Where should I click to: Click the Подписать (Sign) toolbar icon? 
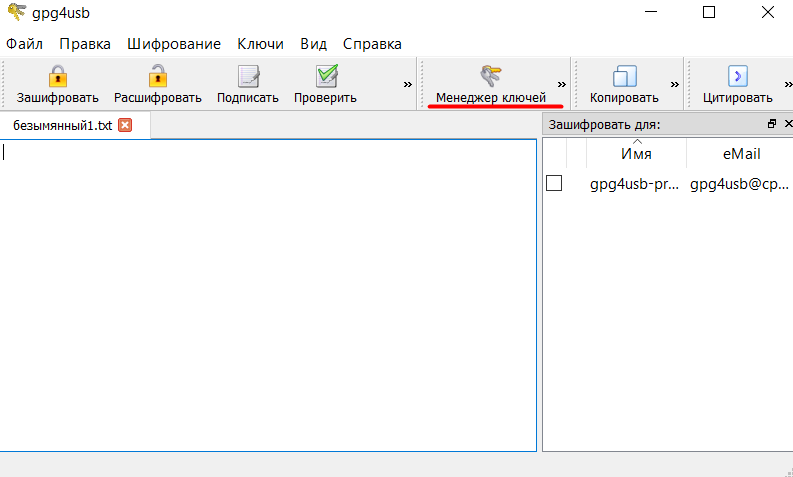pyautogui.click(x=248, y=77)
